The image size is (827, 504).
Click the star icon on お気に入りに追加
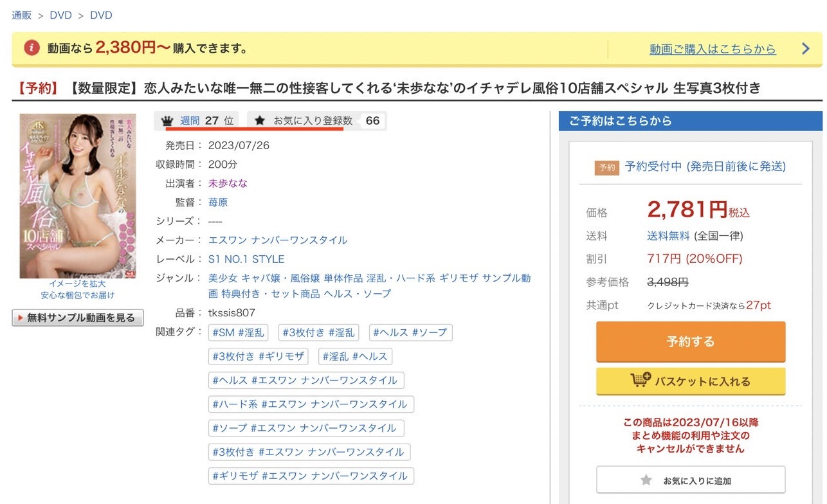point(646,480)
